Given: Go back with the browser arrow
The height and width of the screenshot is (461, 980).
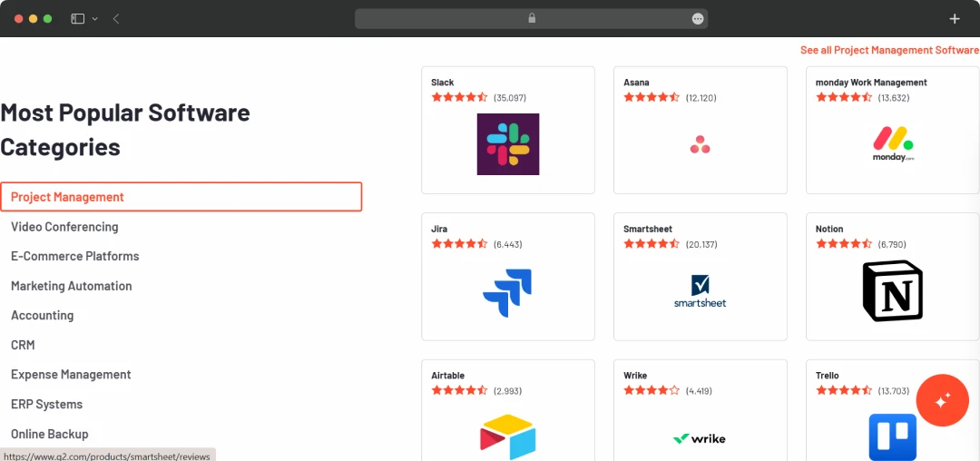Looking at the screenshot, I should point(116,19).
